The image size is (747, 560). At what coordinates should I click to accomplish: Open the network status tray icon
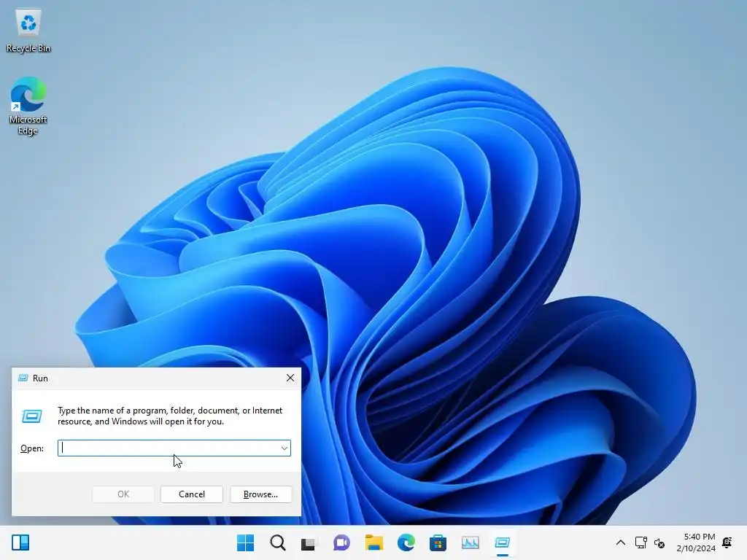click(x=641, y=542)
